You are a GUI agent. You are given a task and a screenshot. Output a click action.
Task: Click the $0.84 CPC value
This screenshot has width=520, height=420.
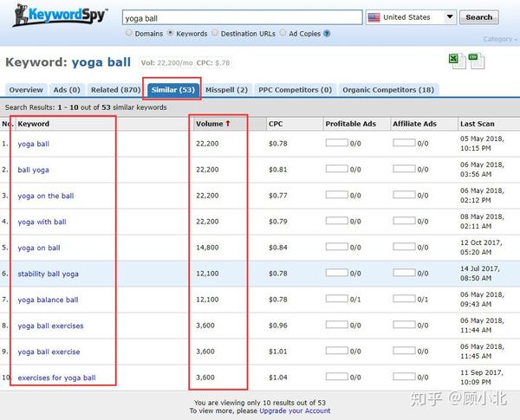(x=278, y=248)
